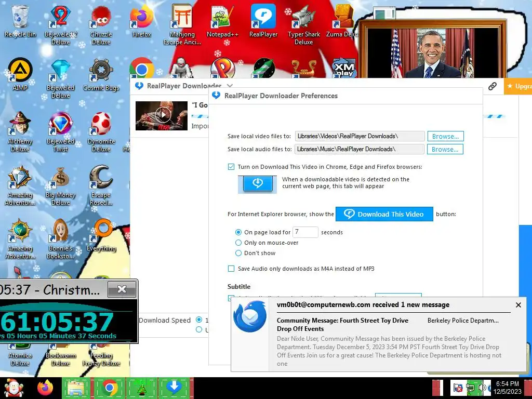
Task: Open Bookworm Deluxe shortcut
Action: (60, 355)
